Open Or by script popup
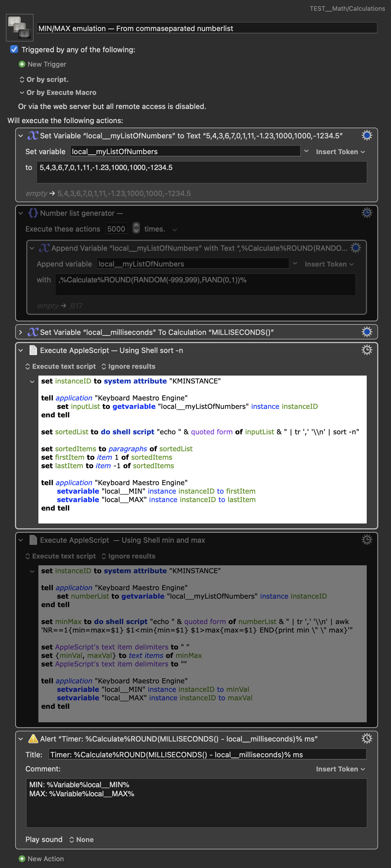The image size is (391, 868). (x=44, y=80)
